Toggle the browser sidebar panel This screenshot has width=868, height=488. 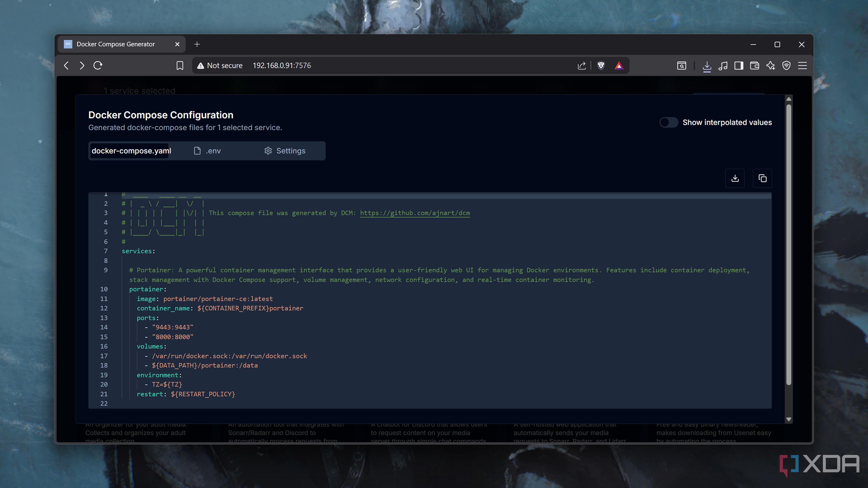(x=739, y=65)
